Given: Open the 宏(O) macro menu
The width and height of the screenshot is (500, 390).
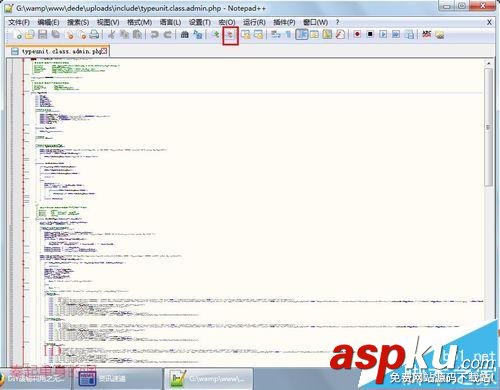Looking at the screenshot, I should coord(227,23).
